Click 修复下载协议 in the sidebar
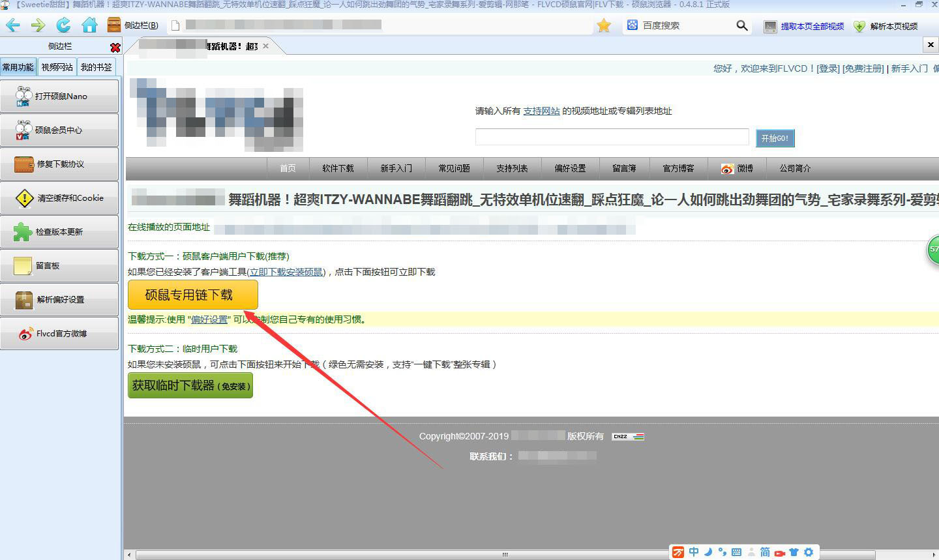The image size is (939, 560). 59,164
